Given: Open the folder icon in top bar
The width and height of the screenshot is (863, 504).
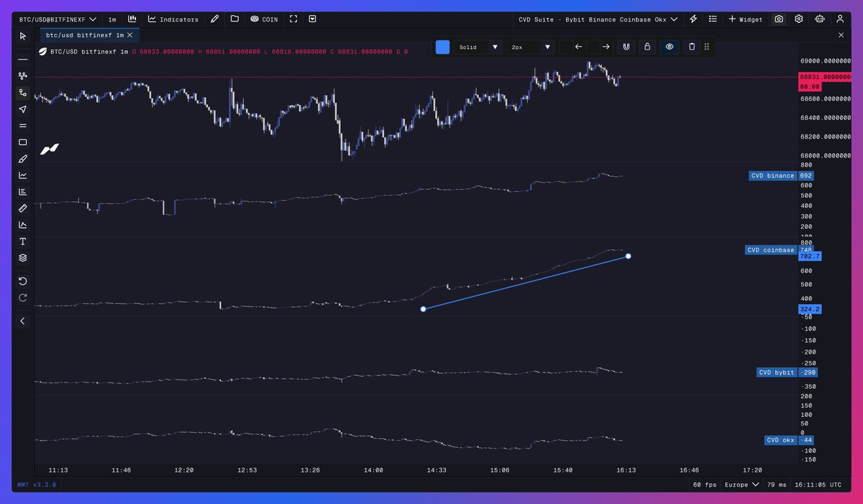Looking at the screenshot, I should (234, 19).
